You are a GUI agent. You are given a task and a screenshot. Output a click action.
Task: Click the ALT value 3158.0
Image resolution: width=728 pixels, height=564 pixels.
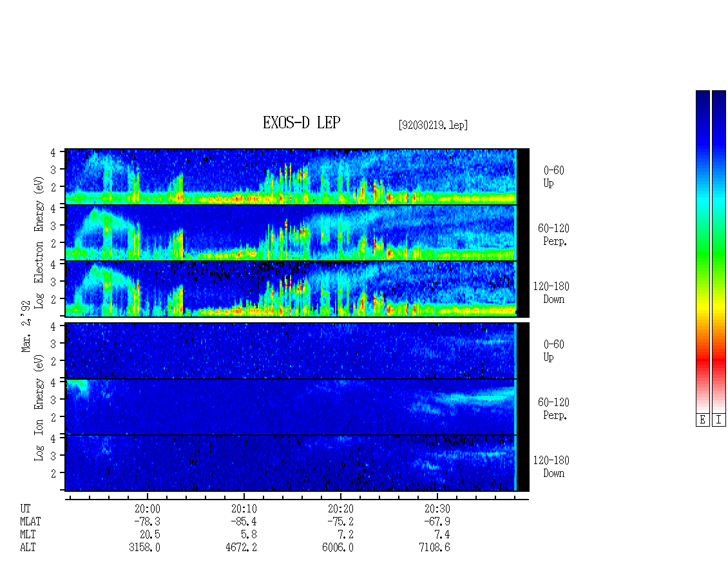click(144, 548)
